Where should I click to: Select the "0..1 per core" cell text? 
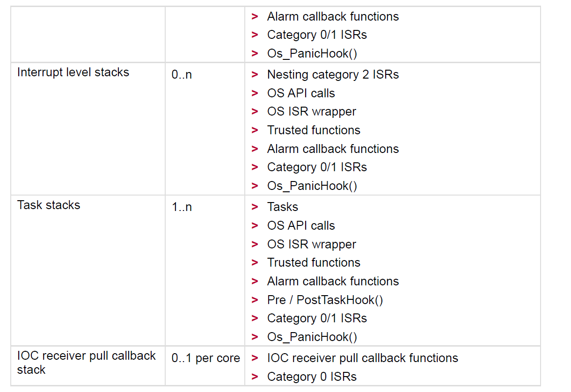click(x=205, y=358)
